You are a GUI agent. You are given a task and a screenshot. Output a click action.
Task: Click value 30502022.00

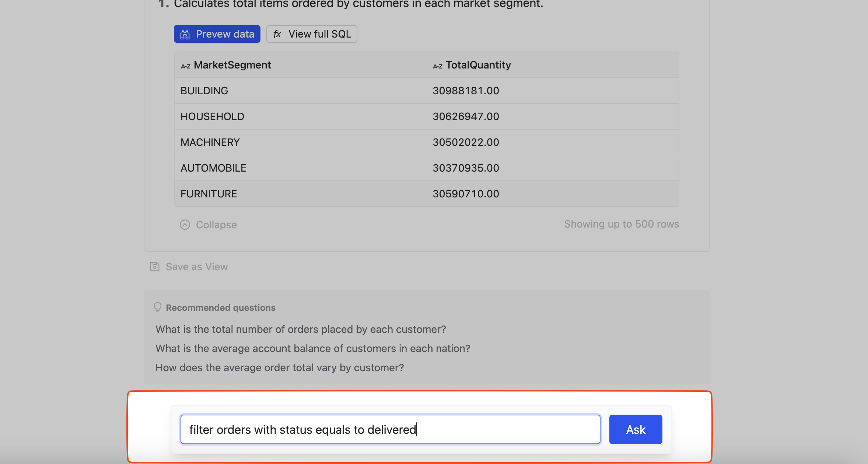(x=466, y=142)
